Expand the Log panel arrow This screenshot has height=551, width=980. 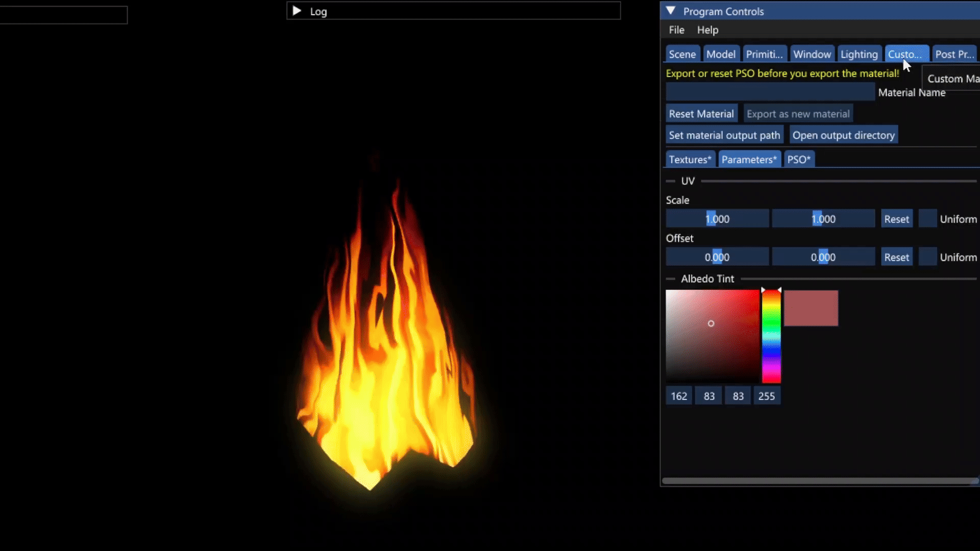click(x=297, y=11)
